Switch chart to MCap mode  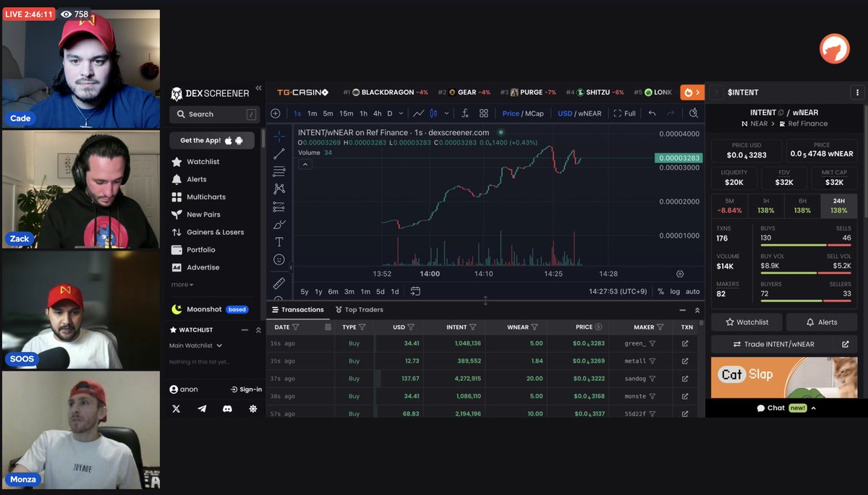pyautogui.click(x=535, y=113)
